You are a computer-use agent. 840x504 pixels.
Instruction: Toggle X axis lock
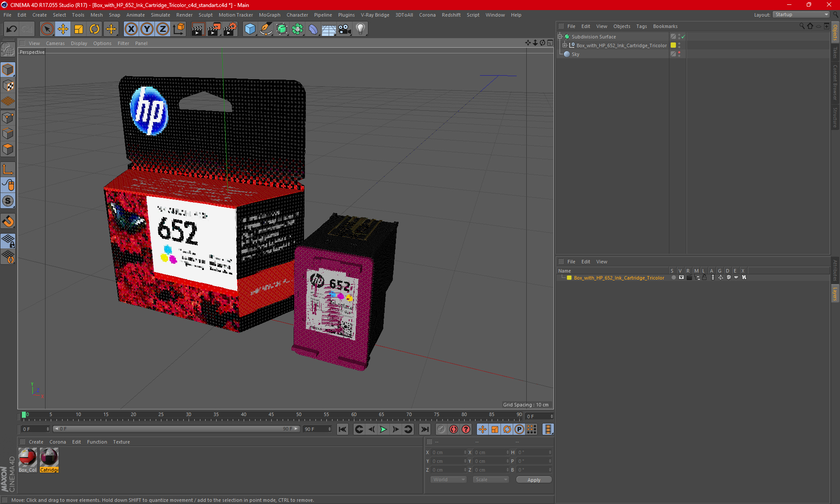[x=131, y=29]
